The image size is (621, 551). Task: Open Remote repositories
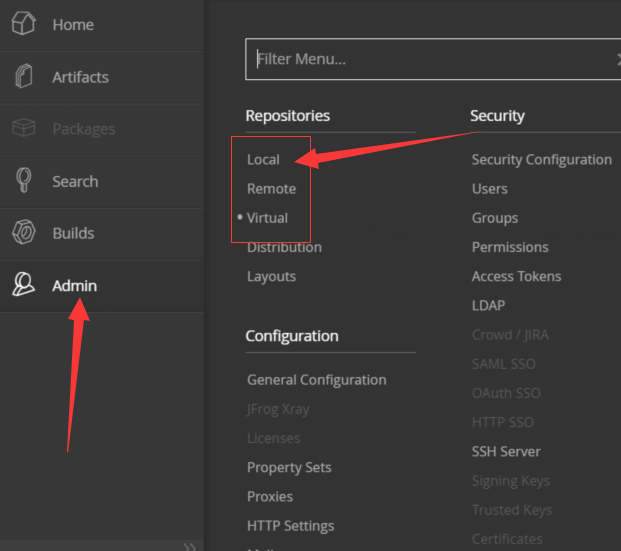point(272,189)
